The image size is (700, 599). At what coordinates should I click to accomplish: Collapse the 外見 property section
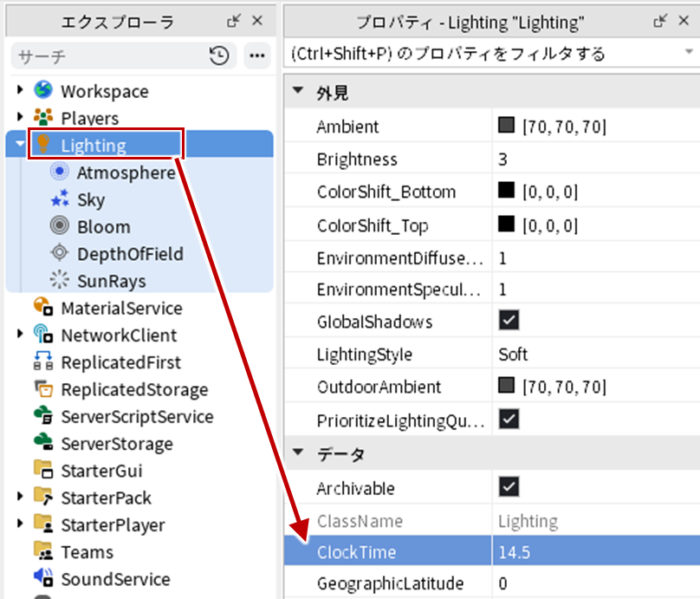click(298, 91)
